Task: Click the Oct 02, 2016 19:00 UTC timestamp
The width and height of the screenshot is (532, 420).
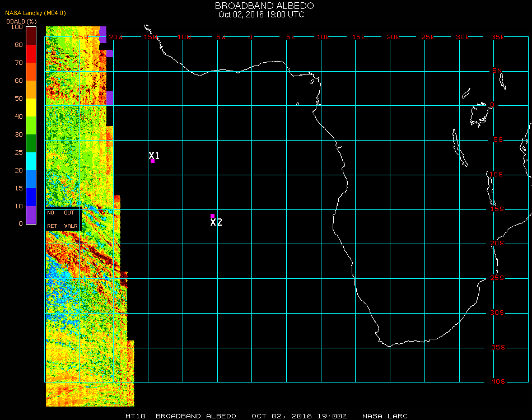Action: [261, 15]
